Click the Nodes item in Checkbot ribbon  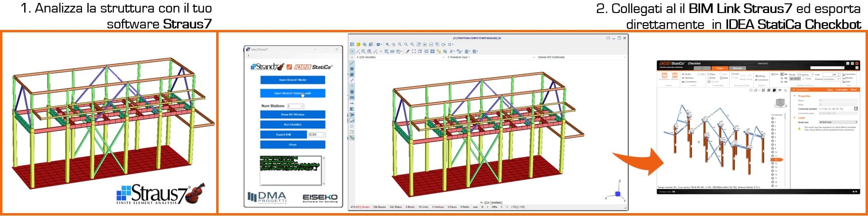point(686,74)
